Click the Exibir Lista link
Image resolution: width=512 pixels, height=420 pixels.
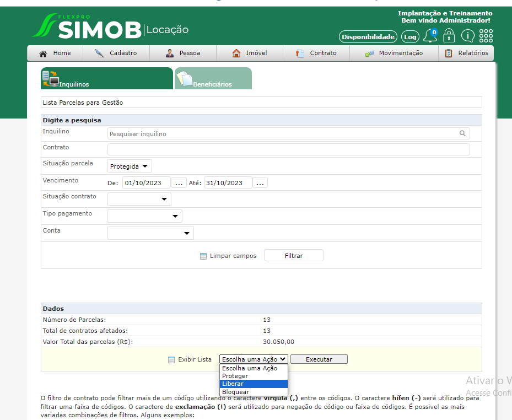tap(195, 359)
